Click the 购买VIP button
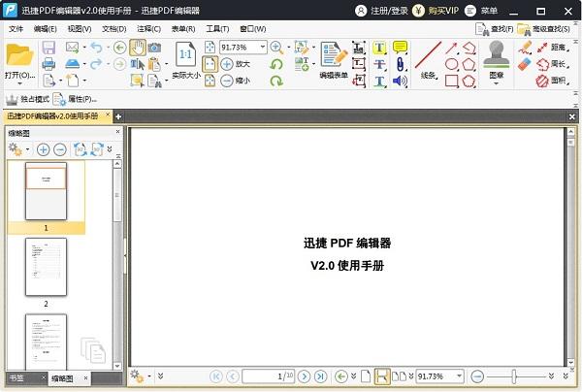This screenshot has height=392, width=582. (436, 11)
